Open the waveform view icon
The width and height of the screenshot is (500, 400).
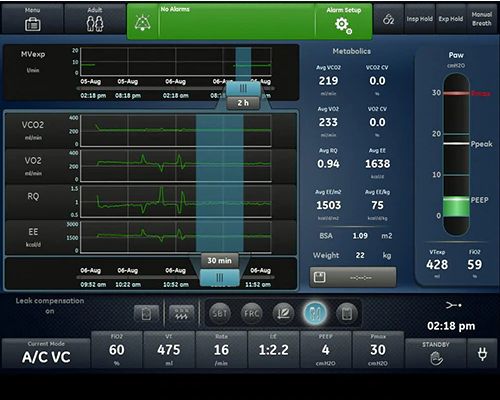[182, 313]
